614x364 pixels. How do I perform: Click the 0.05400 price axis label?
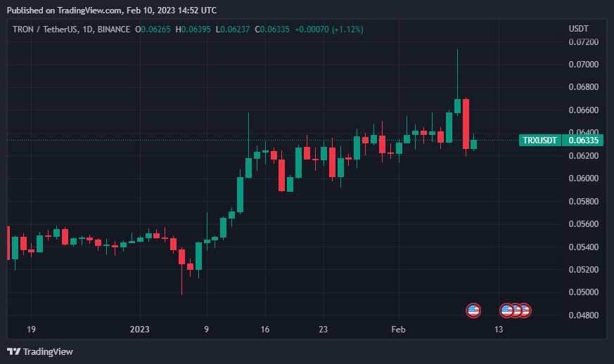[584, 247]
